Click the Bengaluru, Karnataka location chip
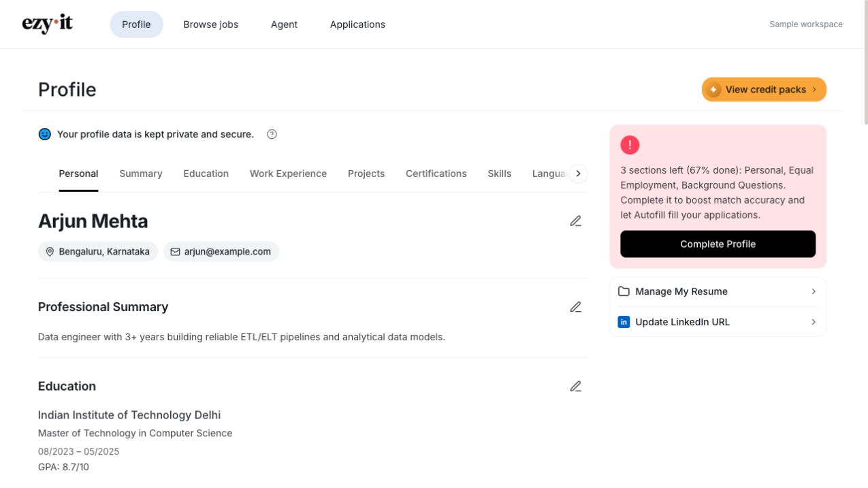 click(x=98, y=252)
